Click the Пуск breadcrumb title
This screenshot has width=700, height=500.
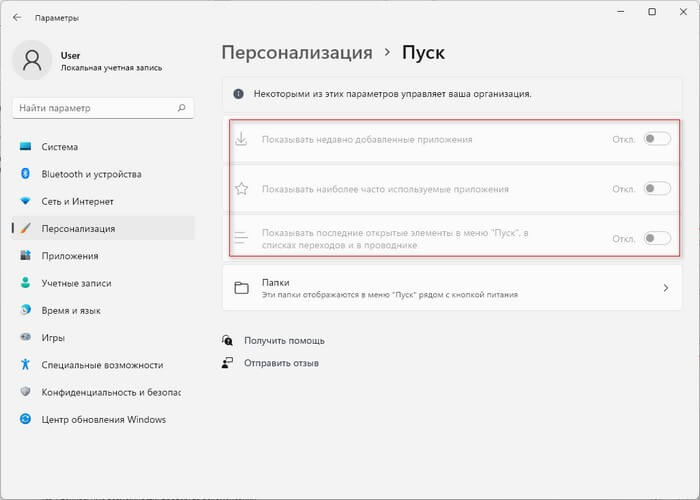click(423, 53)
